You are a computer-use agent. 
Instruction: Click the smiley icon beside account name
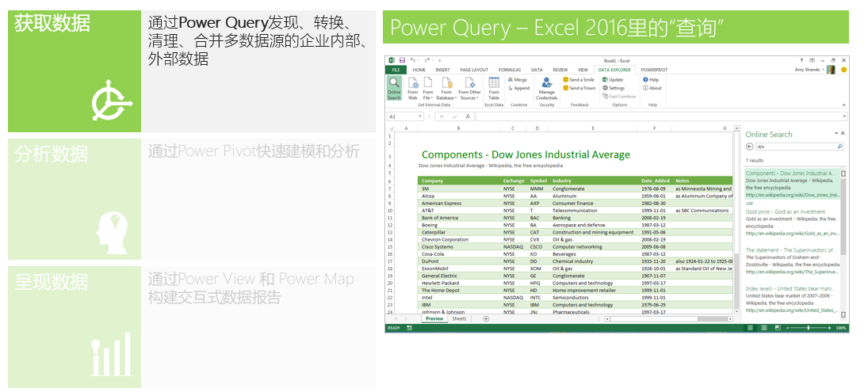pos(843,70)
